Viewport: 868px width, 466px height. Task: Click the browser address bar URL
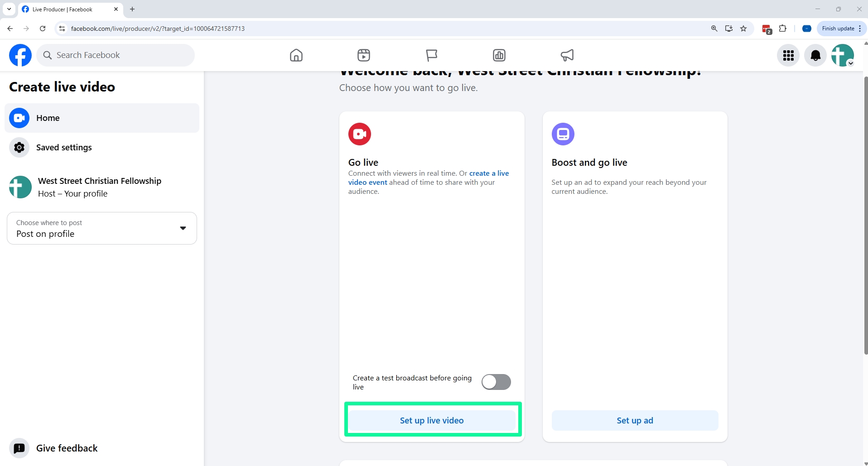pos(158,29)
